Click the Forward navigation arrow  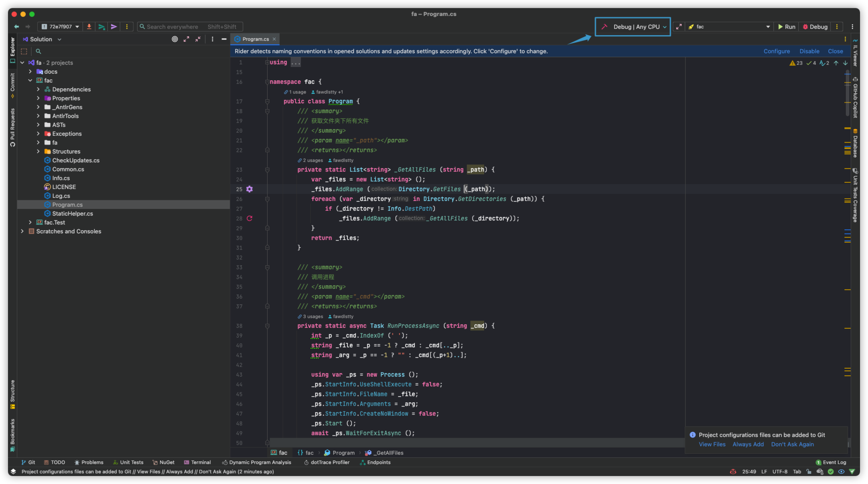[28, 27]
